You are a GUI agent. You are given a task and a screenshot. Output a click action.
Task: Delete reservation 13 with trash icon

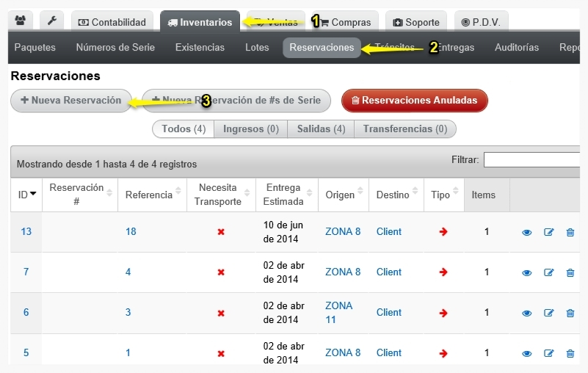click(570, 232)
